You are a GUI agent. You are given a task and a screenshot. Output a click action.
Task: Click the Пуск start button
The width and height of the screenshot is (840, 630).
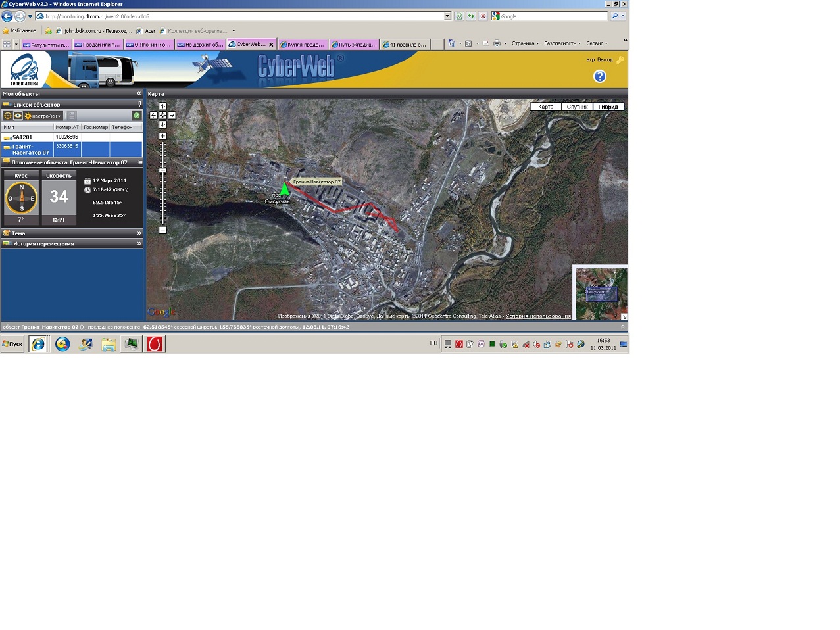point(12,344)
